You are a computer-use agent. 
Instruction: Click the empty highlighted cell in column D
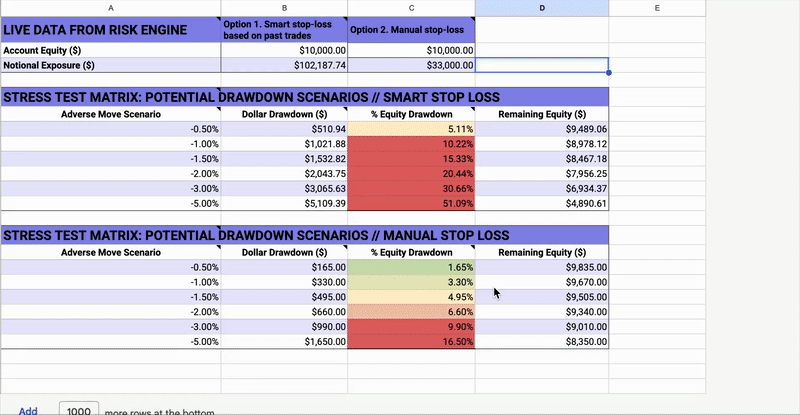pos(542,65)
